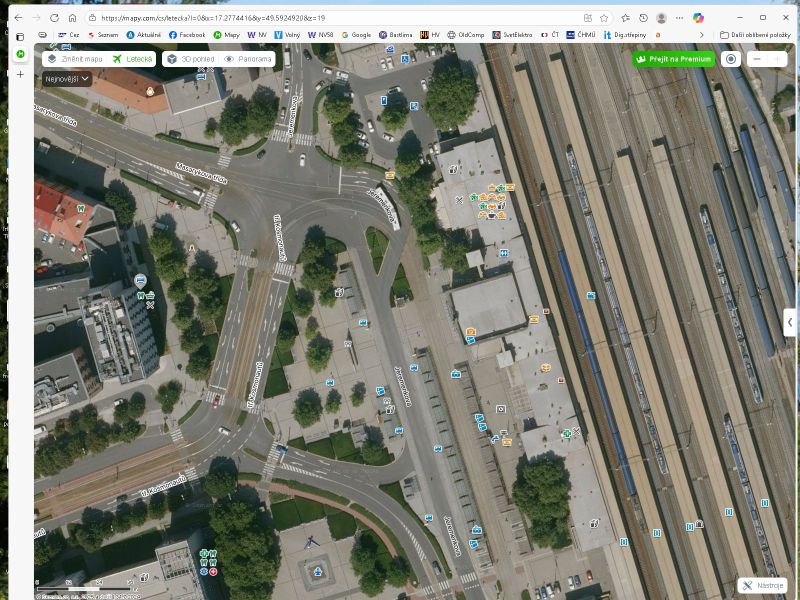Zoom out using the minus button

coord(757,59)
